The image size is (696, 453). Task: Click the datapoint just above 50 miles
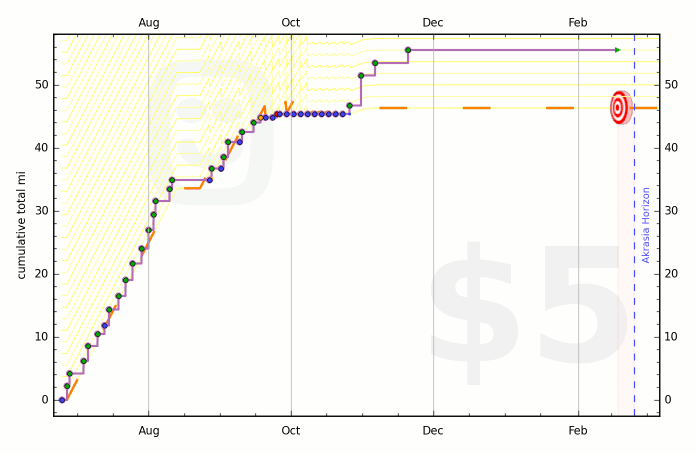point(361,75)
